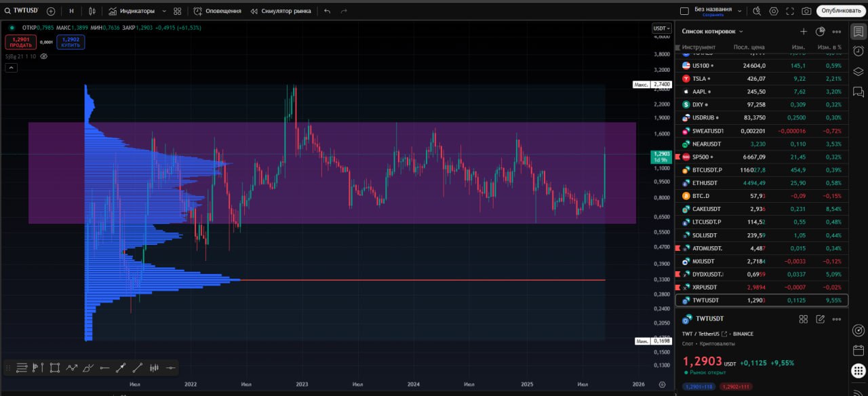The image size is (868, 396).
Task: Switch chart to fullscreen mode
Action: pyautogui.click(x=789, y=11)
